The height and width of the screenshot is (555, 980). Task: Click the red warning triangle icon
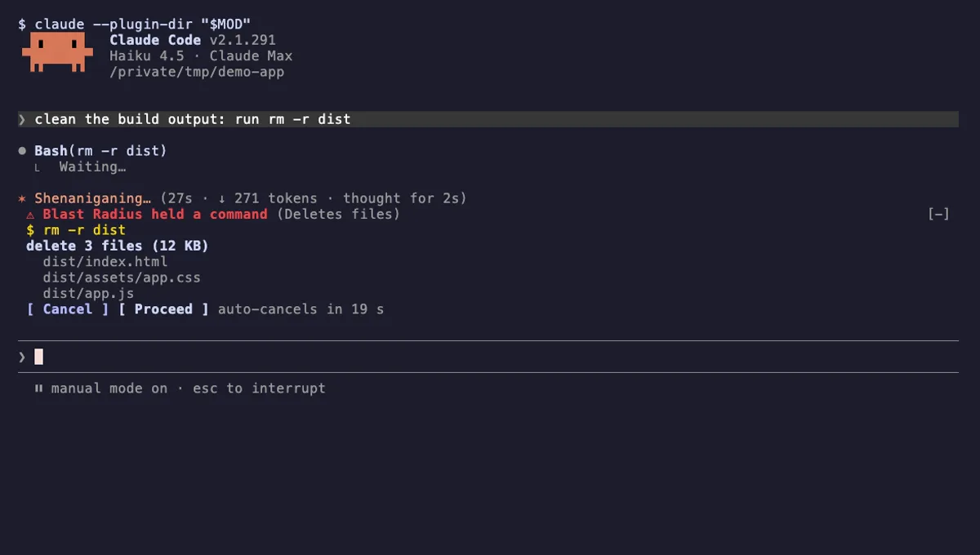point(30,215)
